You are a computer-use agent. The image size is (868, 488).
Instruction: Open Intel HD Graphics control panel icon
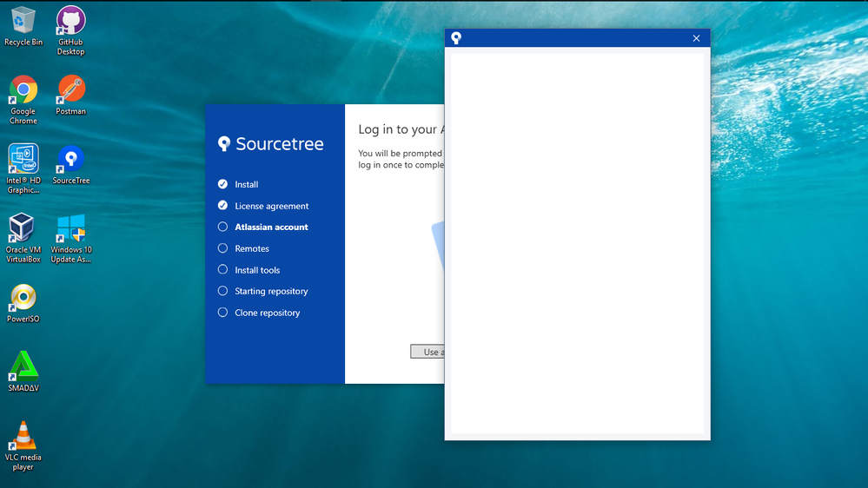coord(23,168)
